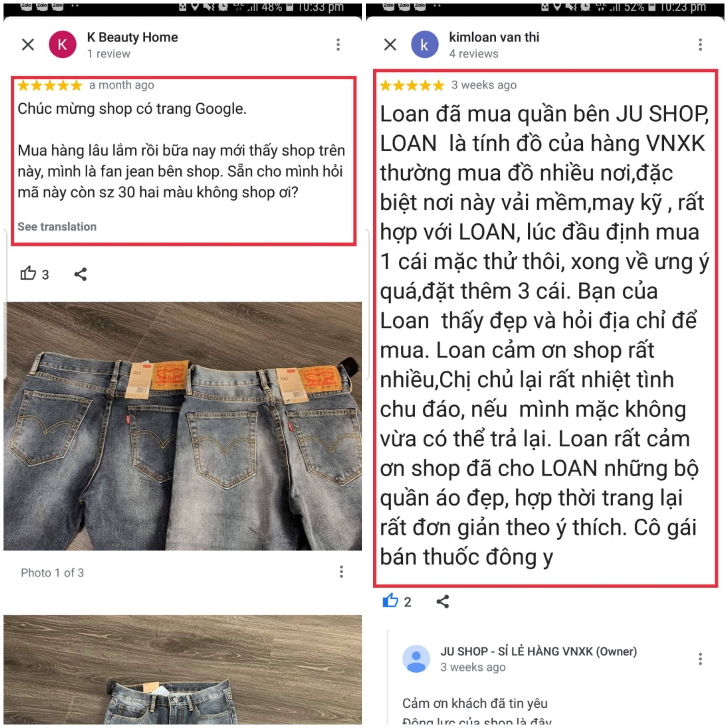Open more options for kimloan van thi review
Viewport: 728px width, 728px height.
point(700,45)
